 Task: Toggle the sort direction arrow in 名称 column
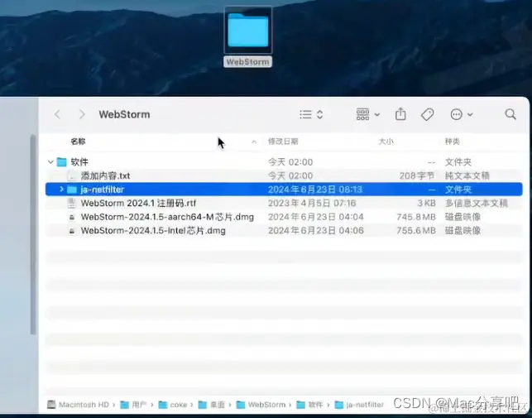click(254, 142)
